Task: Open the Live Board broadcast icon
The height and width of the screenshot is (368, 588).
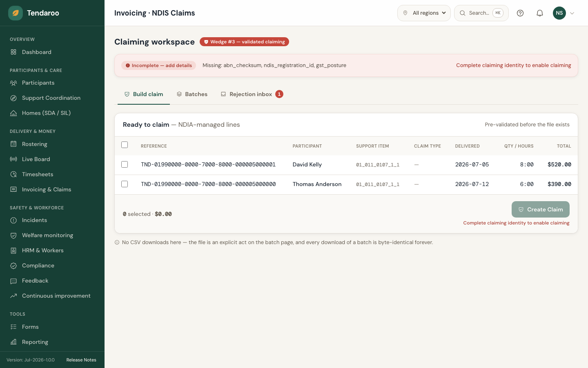Action: pyautogui.click(x=13, y=159)
